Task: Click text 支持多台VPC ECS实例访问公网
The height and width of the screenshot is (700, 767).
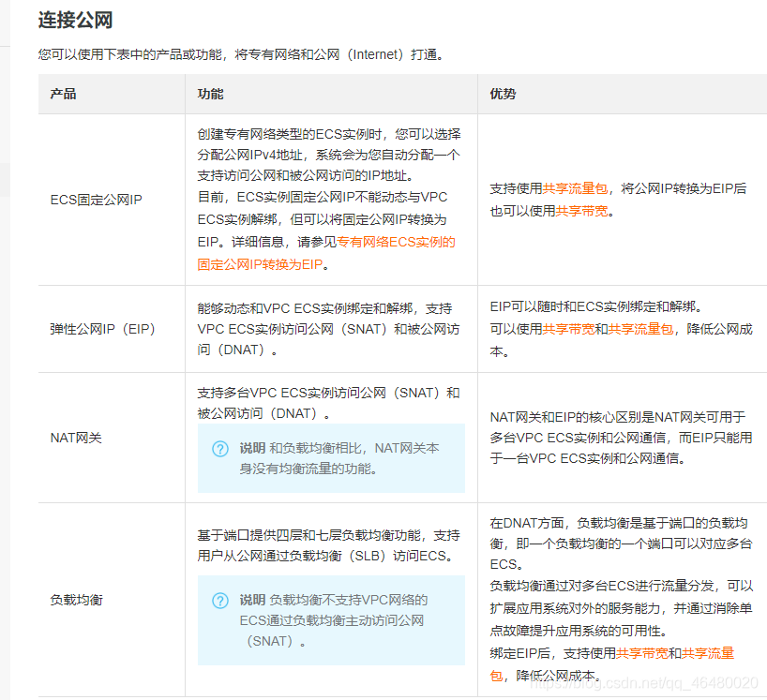Action: tap(292, 393)
